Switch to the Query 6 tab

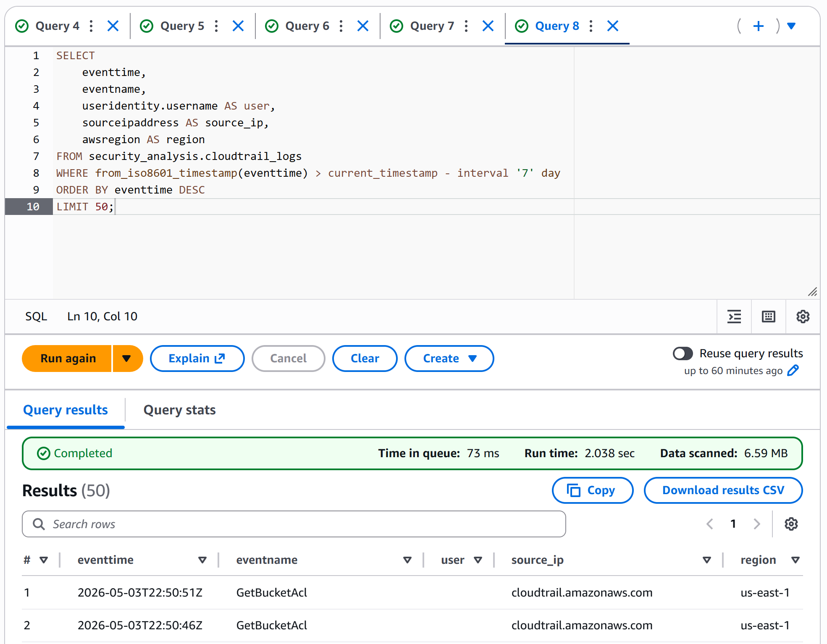click(307, 26)
